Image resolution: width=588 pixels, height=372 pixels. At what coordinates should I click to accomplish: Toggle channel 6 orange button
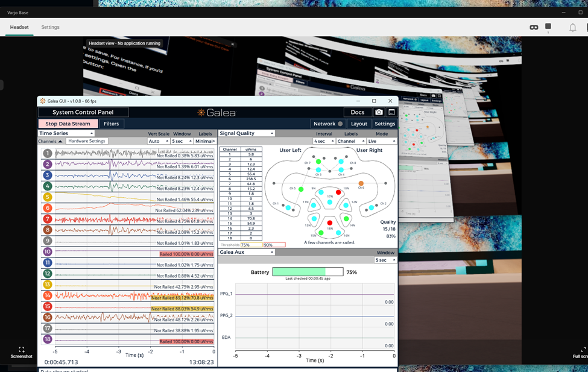click(47, 208)
